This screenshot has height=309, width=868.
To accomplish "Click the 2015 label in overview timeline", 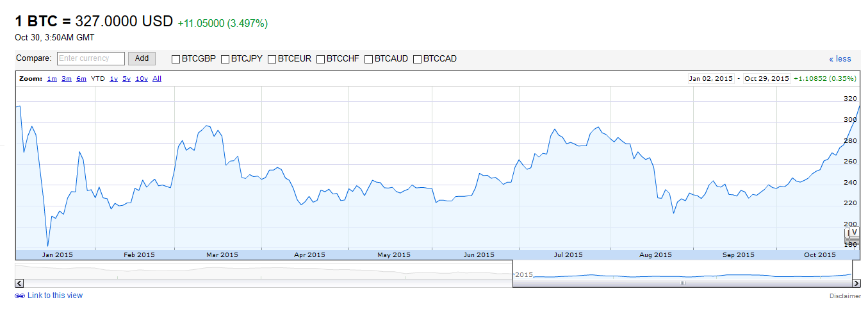I will [x=524, y=274].
